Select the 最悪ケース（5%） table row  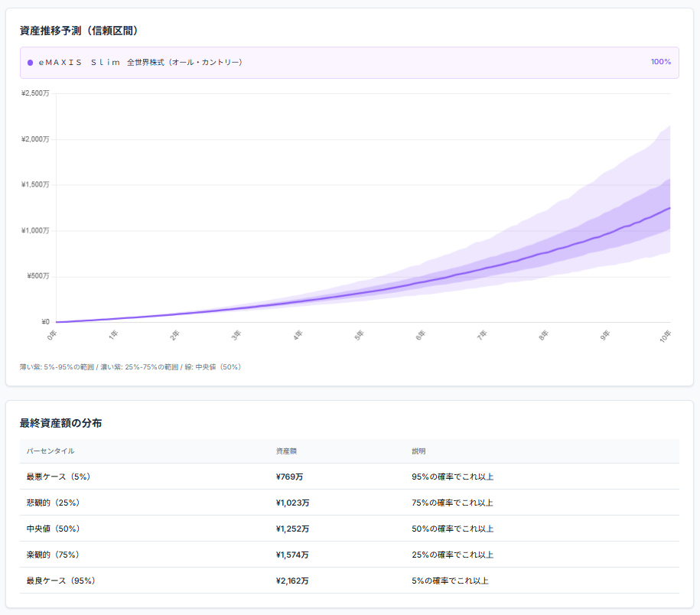click(59, 477)
